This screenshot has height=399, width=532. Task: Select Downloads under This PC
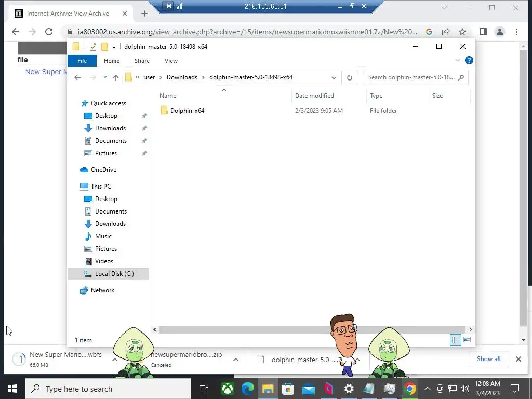tap(110, 224)
